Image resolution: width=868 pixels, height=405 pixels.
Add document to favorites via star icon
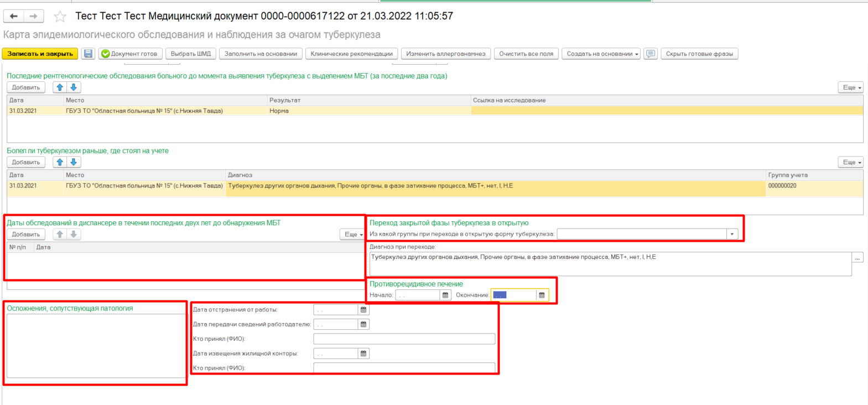pos(60,17)
